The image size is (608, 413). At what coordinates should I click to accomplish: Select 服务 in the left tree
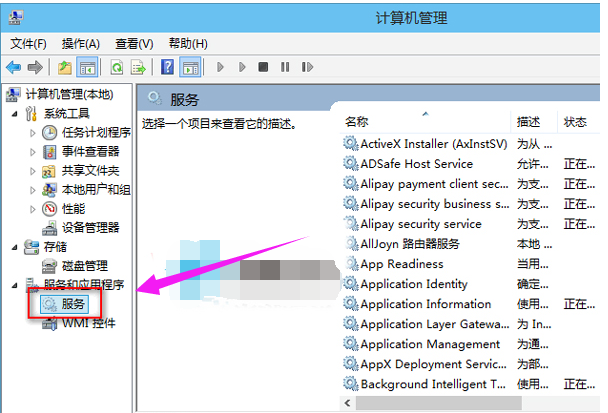pos(73,303)
